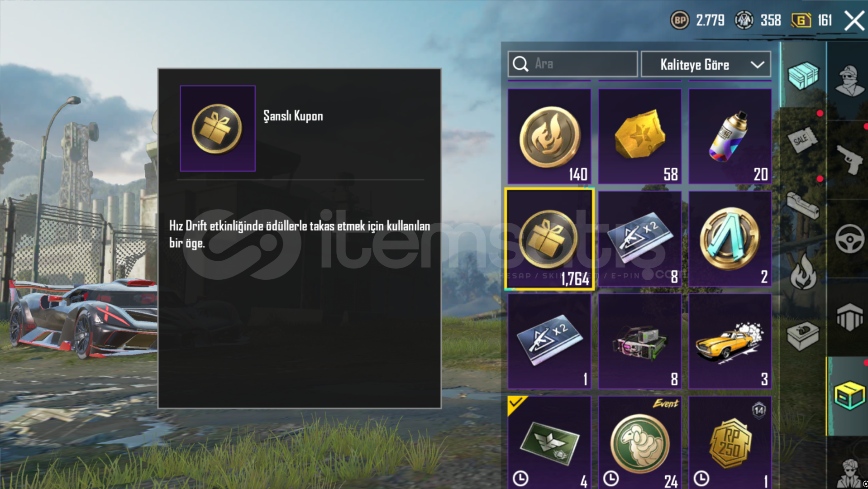The width and height of the screenshot is (868, 489).
Task: Open the pistol weapons tab
Action: 849,160
